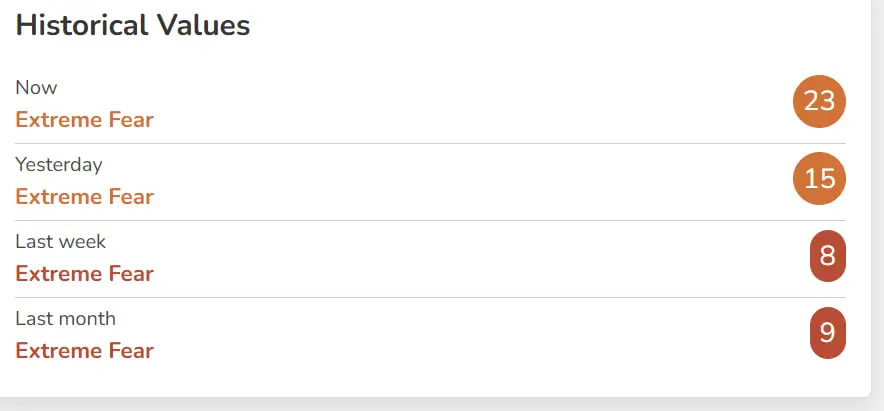Click the divider below Last week row
The height and width of the screenshot is (411, 884).
(431, 297)
